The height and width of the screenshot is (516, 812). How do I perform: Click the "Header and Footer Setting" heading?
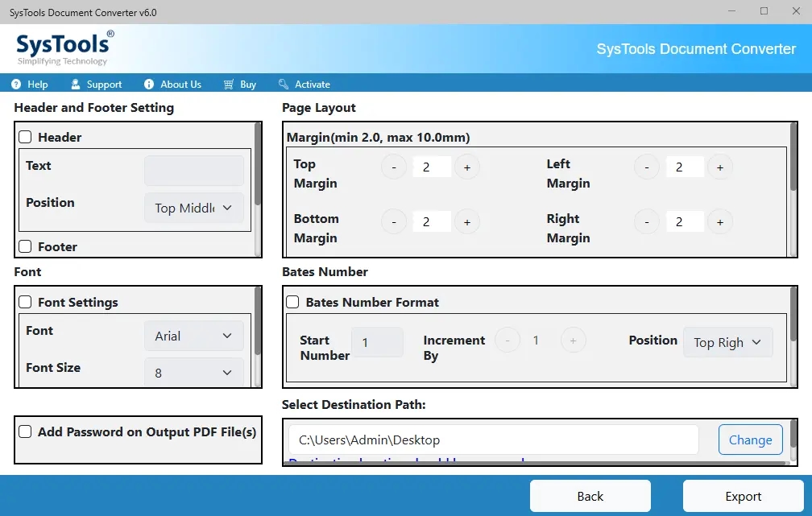point(94,108)
